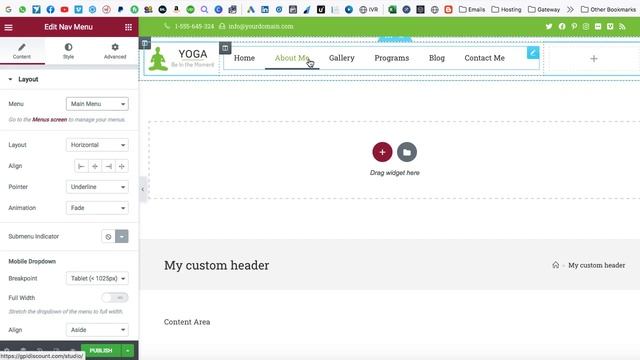Click the My custom header page title
This screenshot has height=360, width=640.
[x=217, y=265]
